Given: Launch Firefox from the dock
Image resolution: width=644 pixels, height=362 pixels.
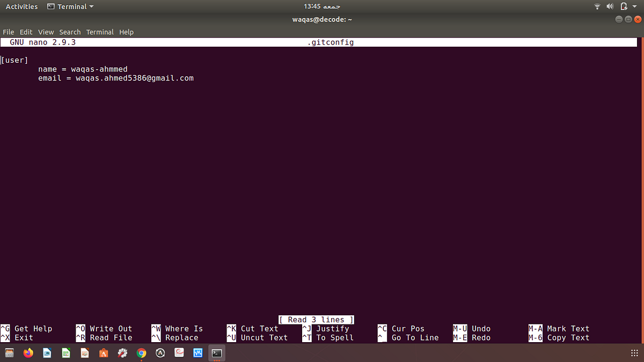Looking at the screenshot, I should (x=28, y=353).
